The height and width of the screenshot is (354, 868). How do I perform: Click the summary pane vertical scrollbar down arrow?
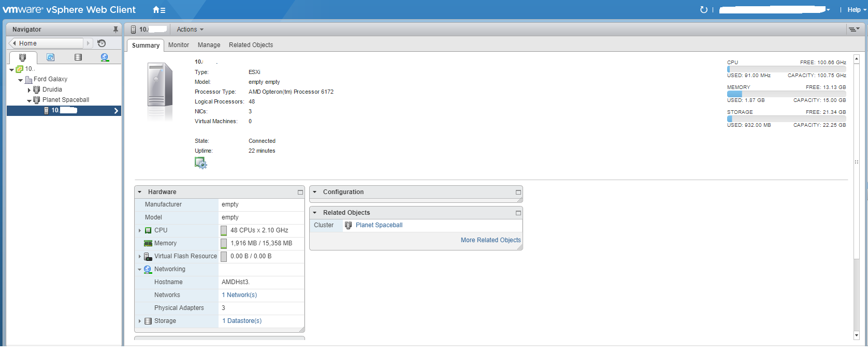(x=856, y=335)
